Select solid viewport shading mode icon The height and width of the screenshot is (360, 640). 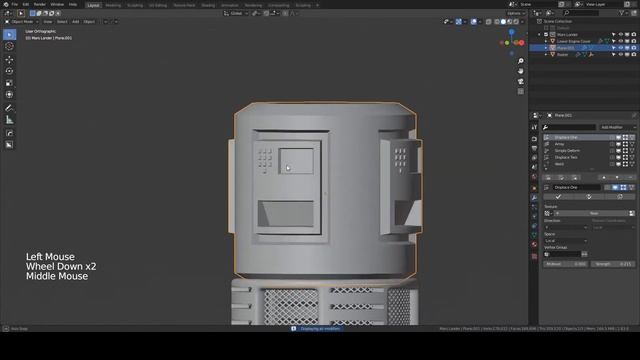503,22
